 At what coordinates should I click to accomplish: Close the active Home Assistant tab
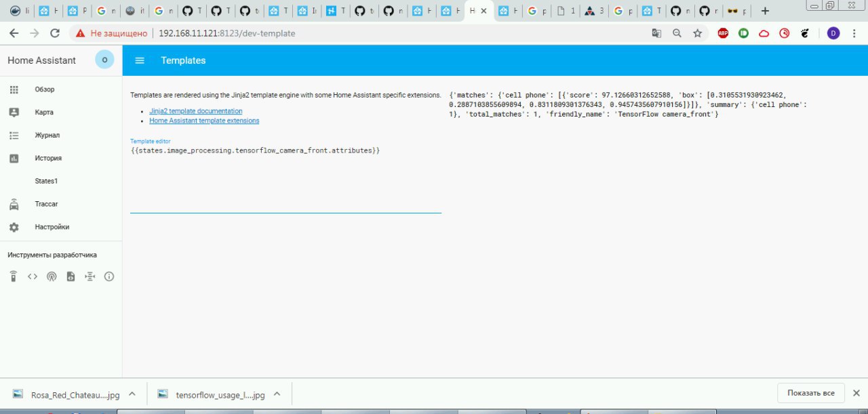[x=484, y=11]
